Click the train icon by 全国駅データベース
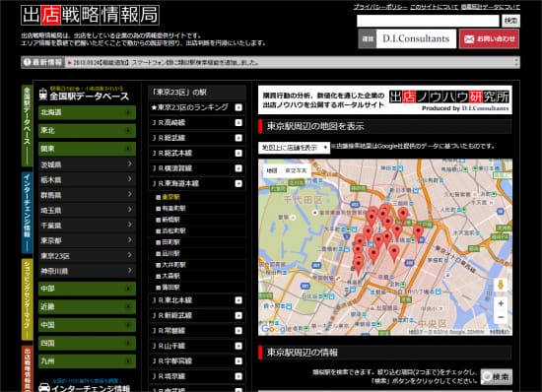 coord(43,95)
